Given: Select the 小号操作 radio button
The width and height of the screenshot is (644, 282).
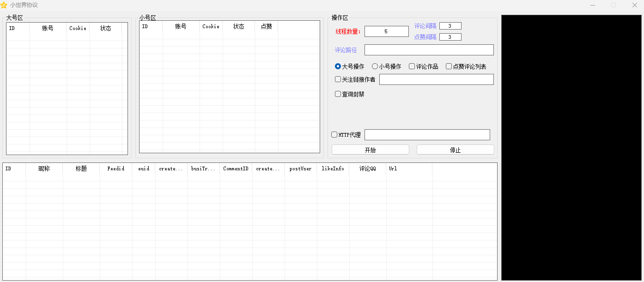Looking at the screenshot, I should (x=375, y=66).
